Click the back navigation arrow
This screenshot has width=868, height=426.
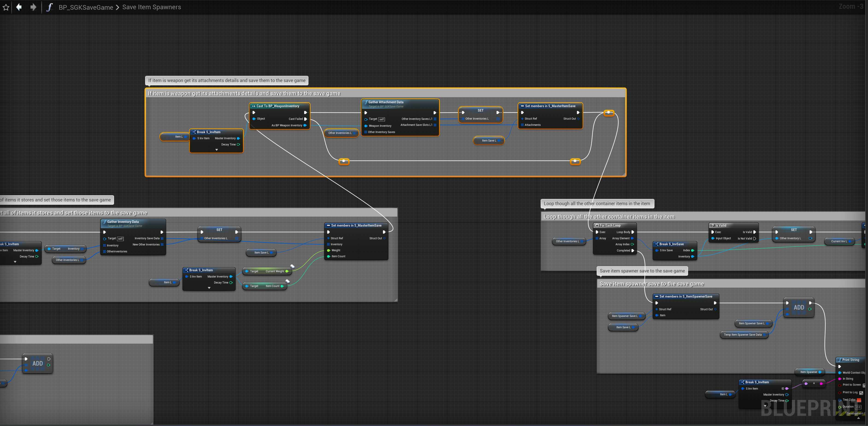[19, 7]
